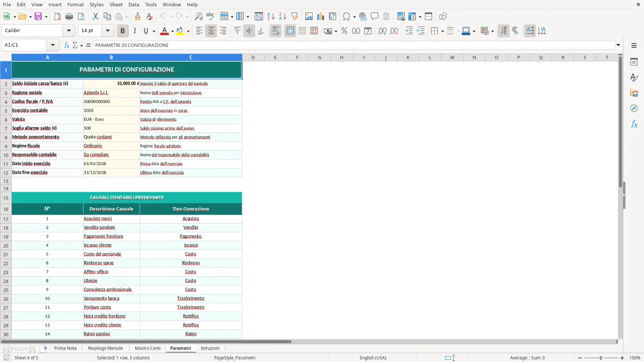The height and width of the screenshot is (362, 644).
Task: Copy the selection with Copy icon
Action: point(107,17)
